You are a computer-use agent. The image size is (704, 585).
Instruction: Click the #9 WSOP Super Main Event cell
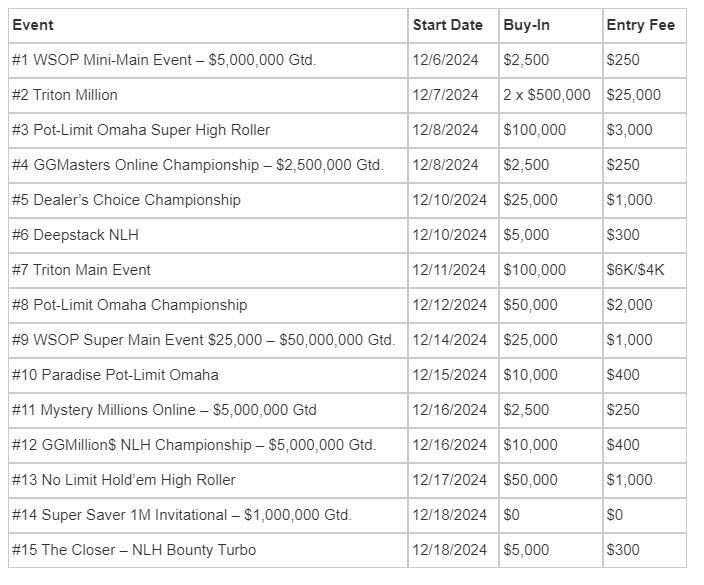[203, 340]
